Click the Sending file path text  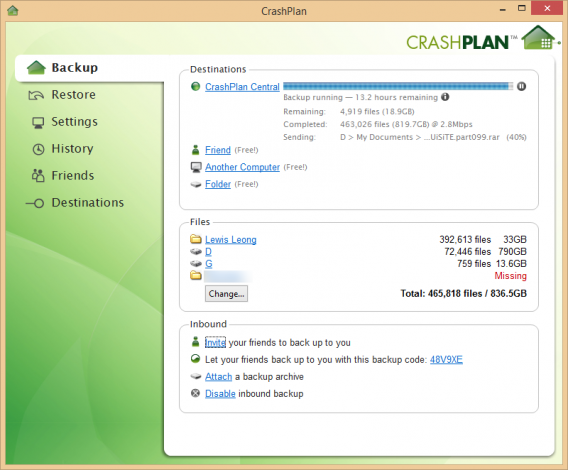(419, 137)
